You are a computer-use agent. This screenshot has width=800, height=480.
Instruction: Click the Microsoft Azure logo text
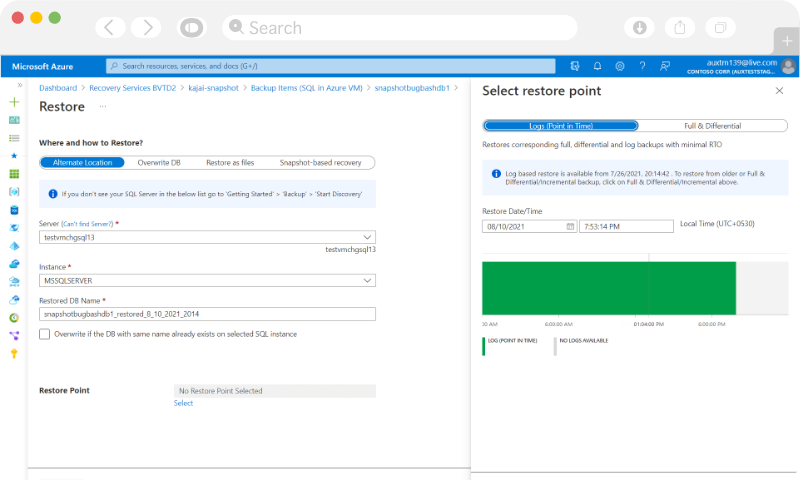42,66
